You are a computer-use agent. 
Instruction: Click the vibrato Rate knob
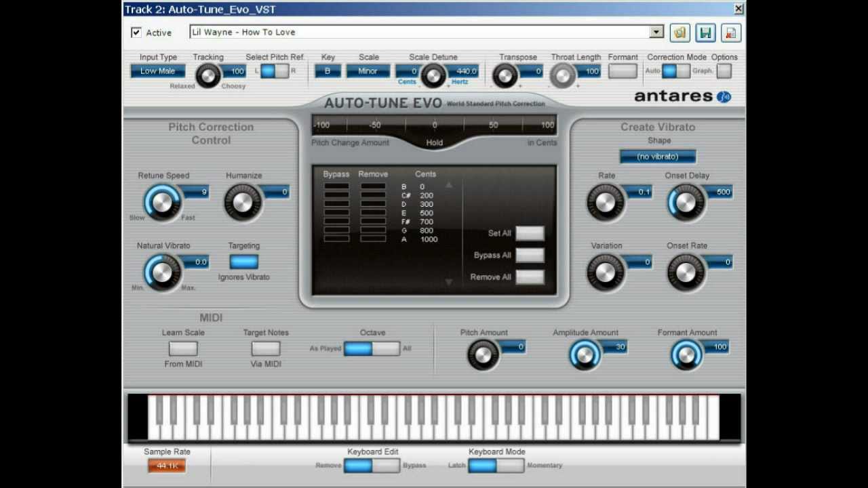tap(605, 202)
